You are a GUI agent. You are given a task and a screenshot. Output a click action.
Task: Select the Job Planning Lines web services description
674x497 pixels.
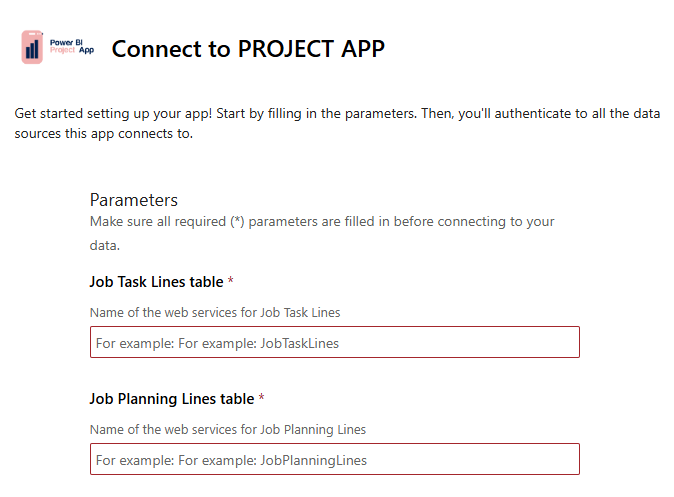point(228,430)
